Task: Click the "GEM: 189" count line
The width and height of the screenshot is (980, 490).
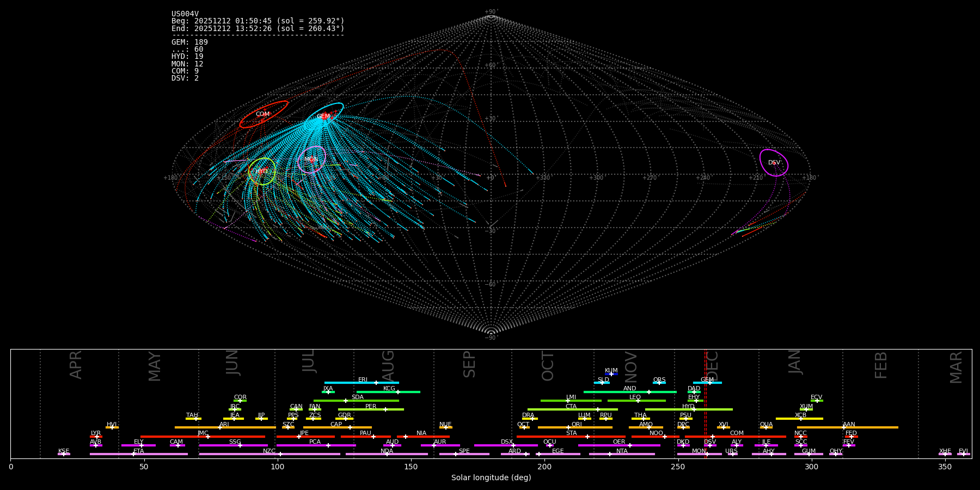Action: coord(189,42)
